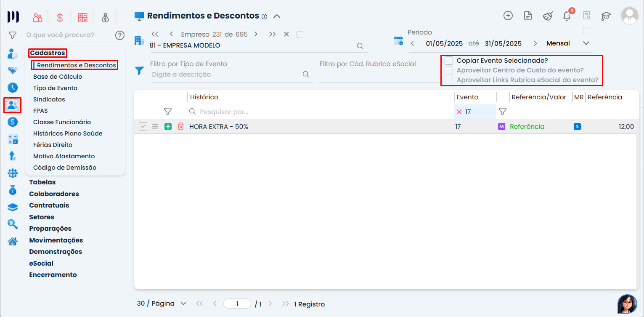Go to the first company with double left arrows

coord(154,34)
